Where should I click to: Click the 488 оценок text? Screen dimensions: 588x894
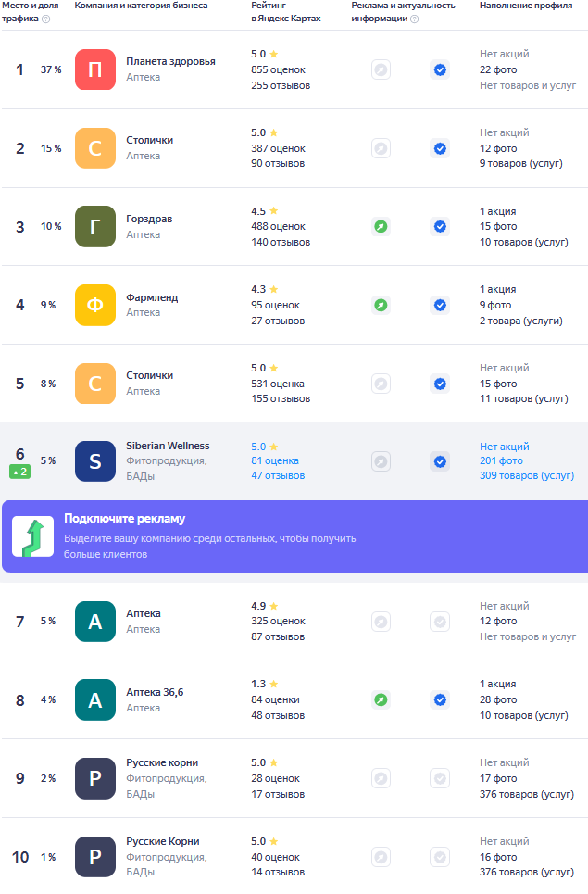278,226
